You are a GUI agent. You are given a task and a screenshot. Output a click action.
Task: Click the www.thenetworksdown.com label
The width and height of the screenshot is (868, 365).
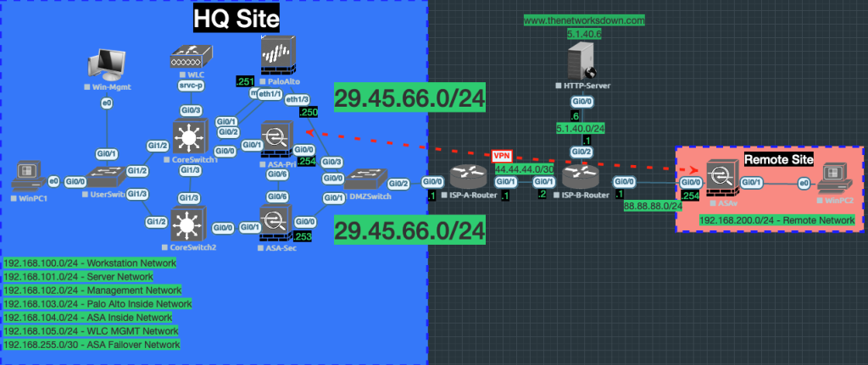tap(585, 19)
